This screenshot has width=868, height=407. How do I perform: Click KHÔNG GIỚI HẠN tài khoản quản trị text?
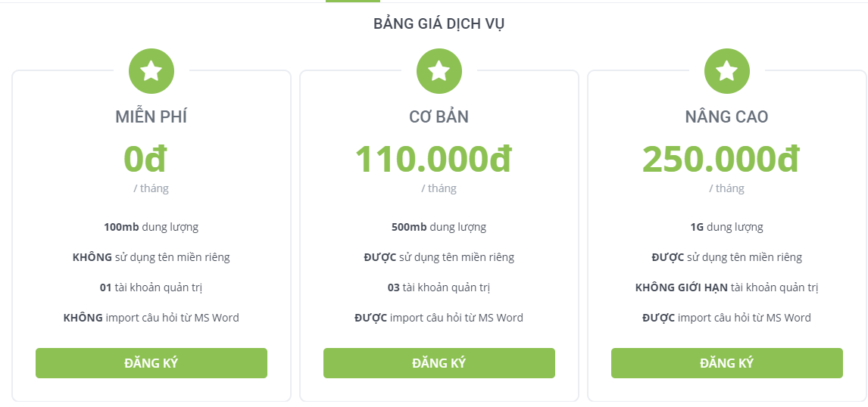click(727, 287)
